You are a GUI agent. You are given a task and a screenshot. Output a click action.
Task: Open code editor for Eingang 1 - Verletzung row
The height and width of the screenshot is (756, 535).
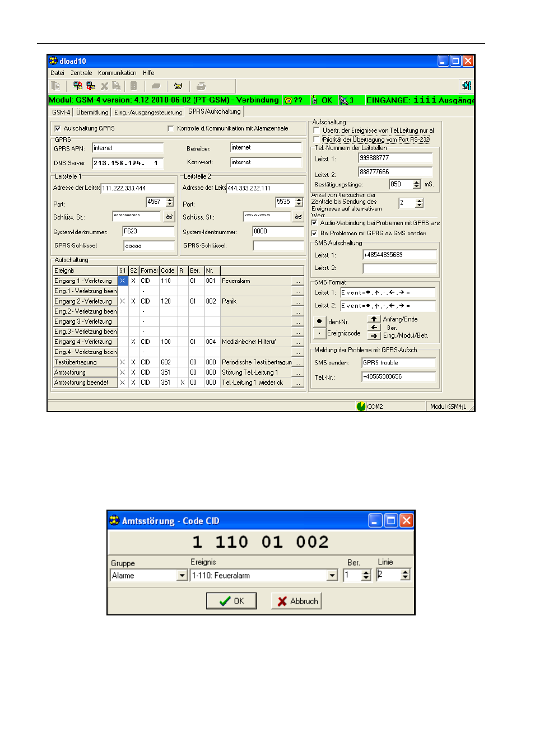click(298, 281)
